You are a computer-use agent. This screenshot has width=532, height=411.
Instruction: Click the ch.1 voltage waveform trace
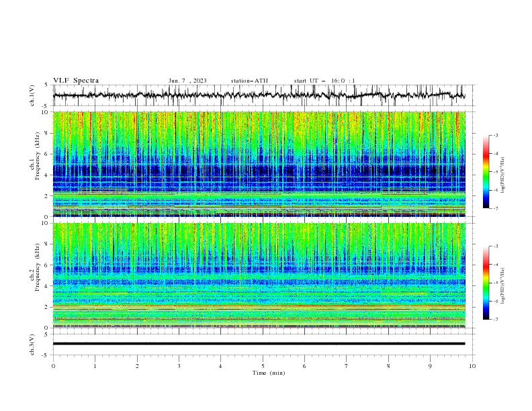coord(259,95)
